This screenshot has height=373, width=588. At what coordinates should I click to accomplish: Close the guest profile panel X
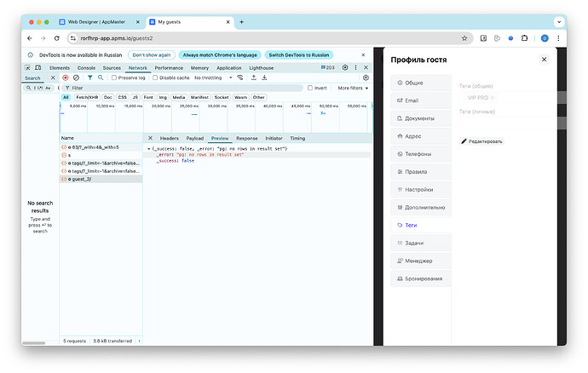pyautogui.click(x=544, y=60)
